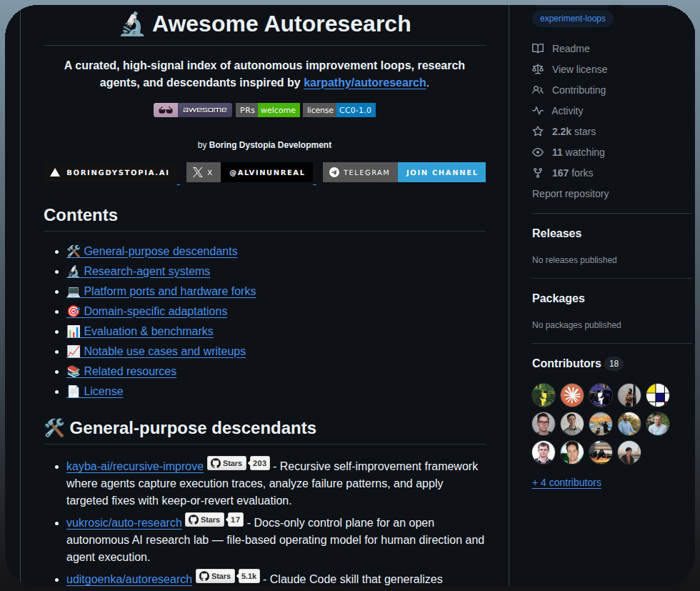Image resolution: width=700 pixels, height=591 pixels.
Task: Click 'by Boring Dystopia Development' text
Action: pos(264,145)
